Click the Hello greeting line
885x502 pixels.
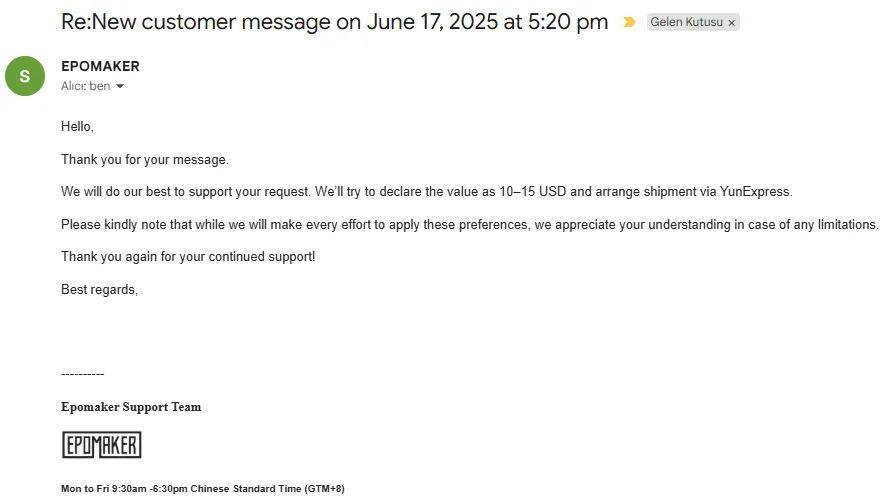coord(77,127)
